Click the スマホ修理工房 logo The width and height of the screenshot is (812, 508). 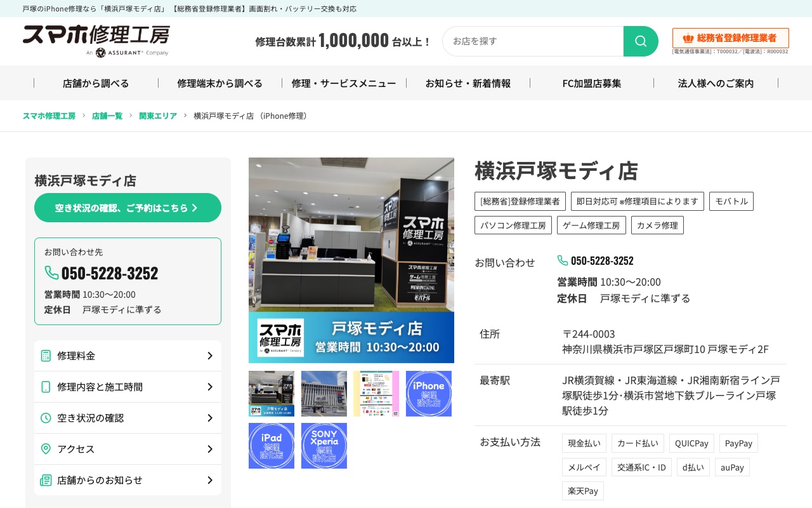[x=96, y=41]
